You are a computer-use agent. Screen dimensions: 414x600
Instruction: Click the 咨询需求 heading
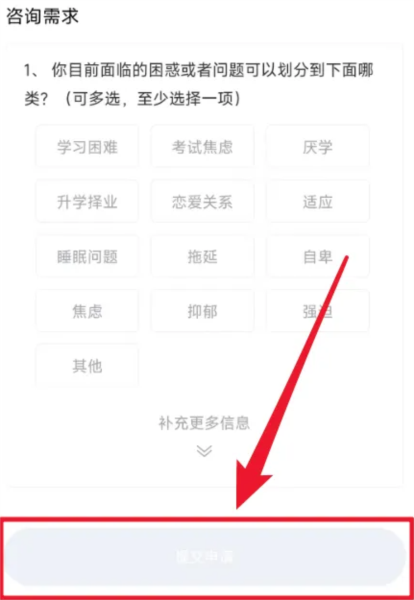click(42, 16)
